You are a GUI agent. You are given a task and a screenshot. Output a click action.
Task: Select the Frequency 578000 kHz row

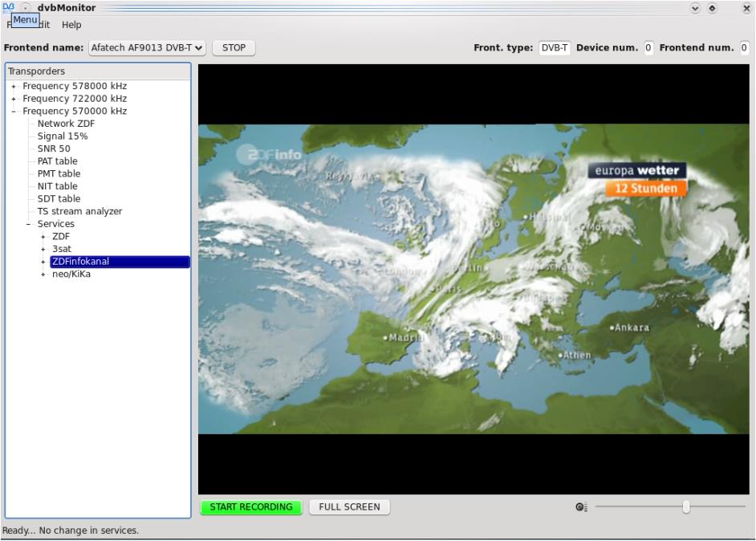coord(75,87)
